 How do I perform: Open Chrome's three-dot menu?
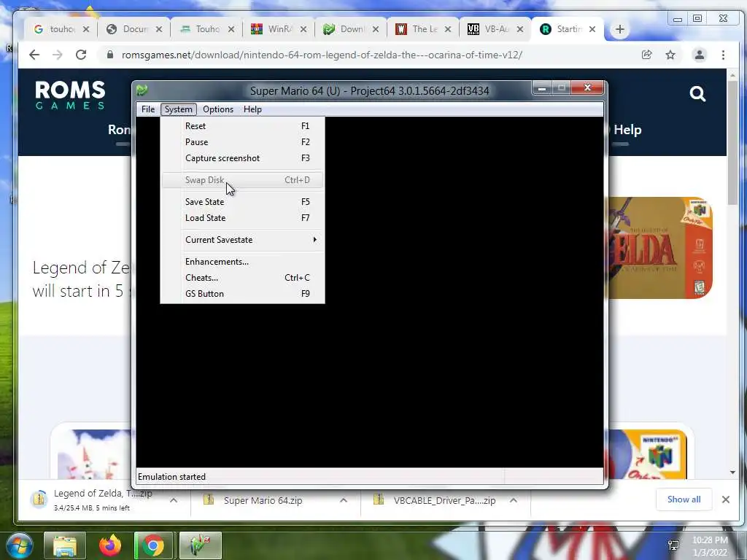tap(723, 55)
